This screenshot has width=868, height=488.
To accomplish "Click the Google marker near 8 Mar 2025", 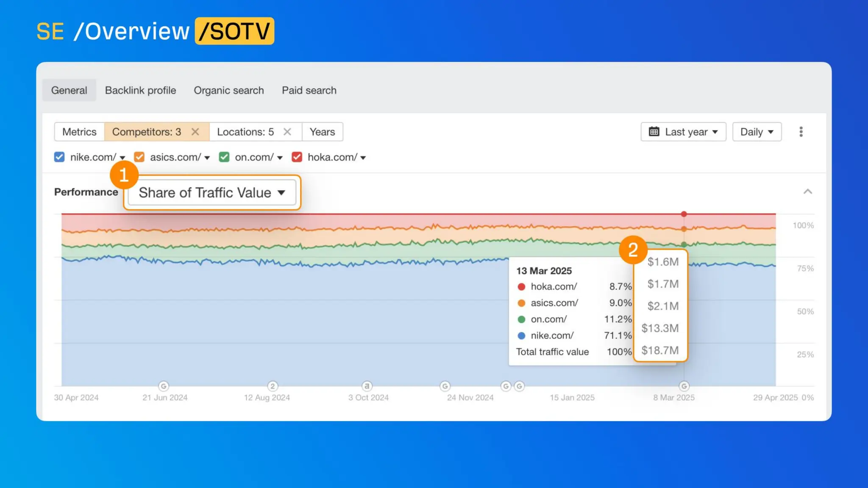I will (684, 386).
